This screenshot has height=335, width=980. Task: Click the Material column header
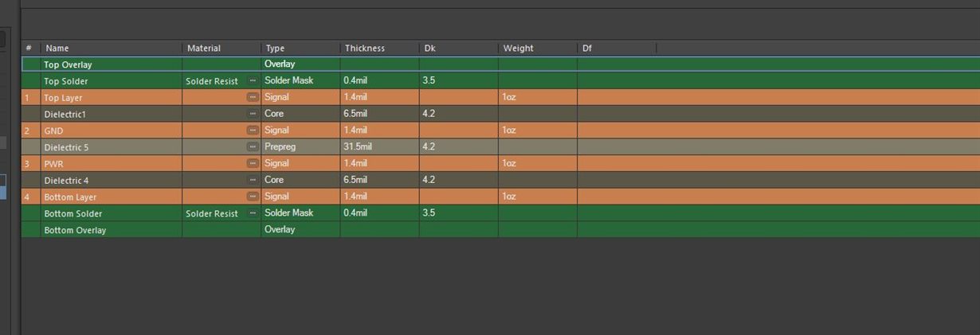[x=221, y=49]
